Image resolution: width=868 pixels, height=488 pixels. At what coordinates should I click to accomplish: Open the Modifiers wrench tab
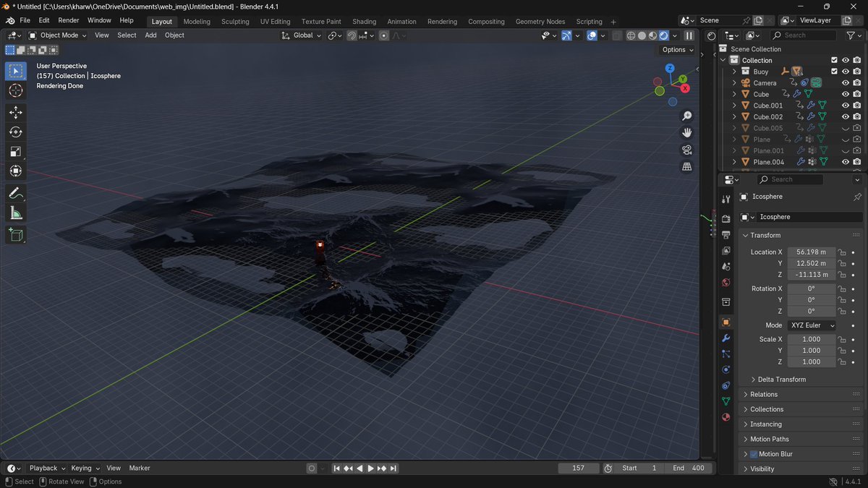(x=726, y=338)
